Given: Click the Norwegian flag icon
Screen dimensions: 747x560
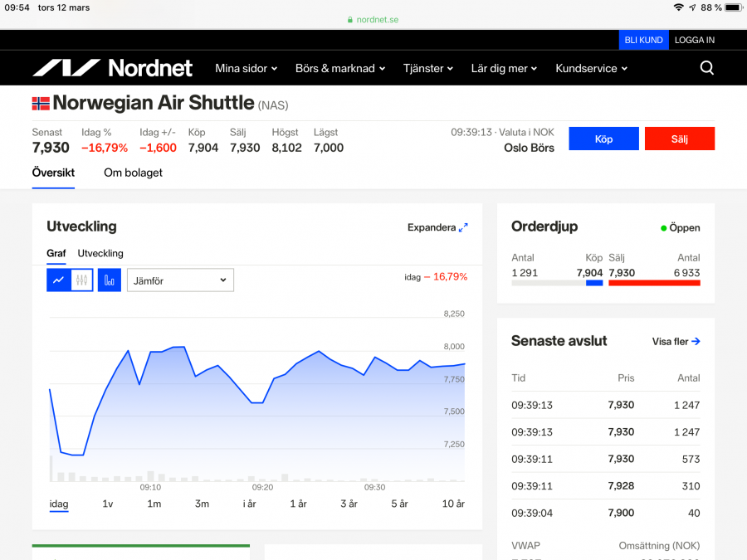Looking at the screenshot, I should (x=41, y=104).
